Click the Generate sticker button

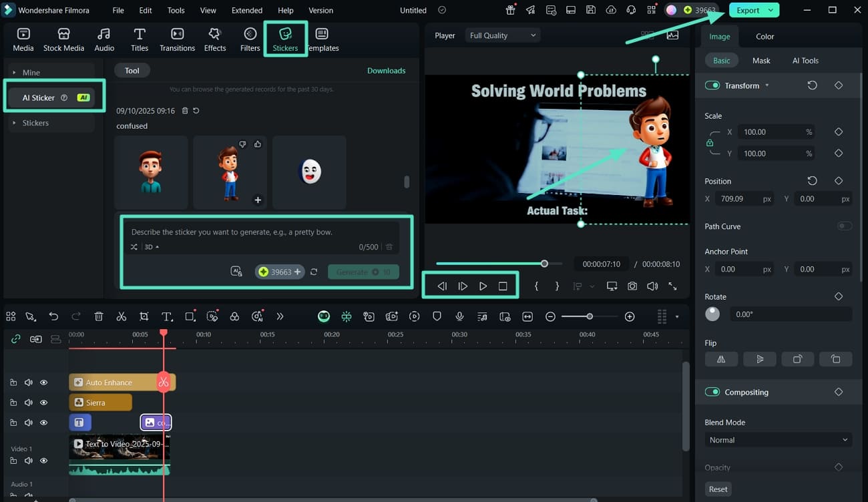click(x=363, y=272)
